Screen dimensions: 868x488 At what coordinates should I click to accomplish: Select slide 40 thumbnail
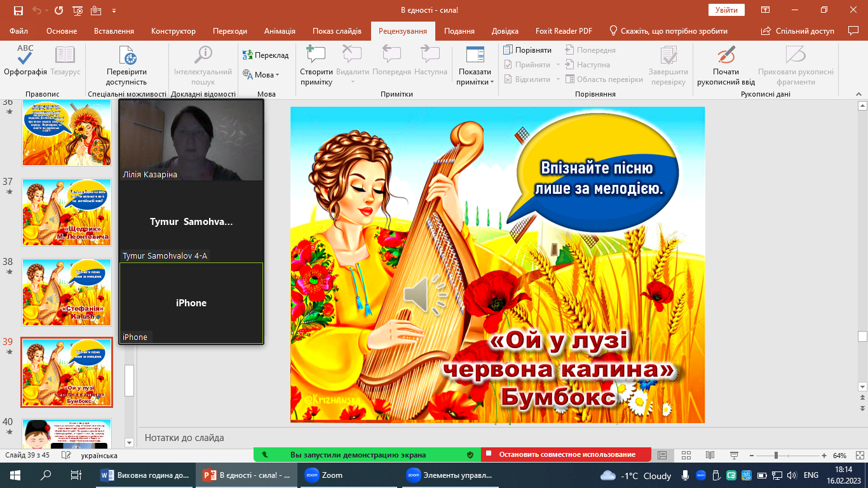click(67, 432)
